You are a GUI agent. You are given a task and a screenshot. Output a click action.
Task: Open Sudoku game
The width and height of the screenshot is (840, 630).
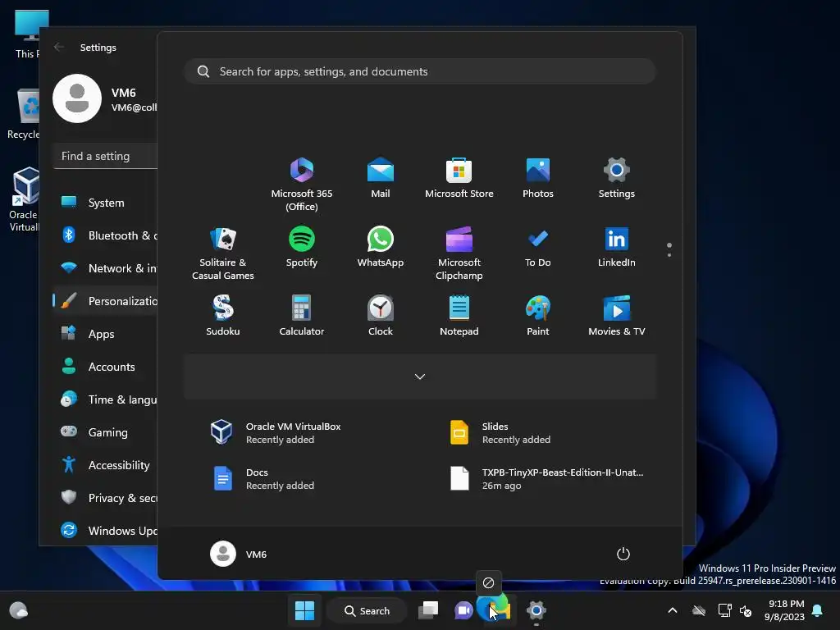pyautogui.click(x=223, y=316)
